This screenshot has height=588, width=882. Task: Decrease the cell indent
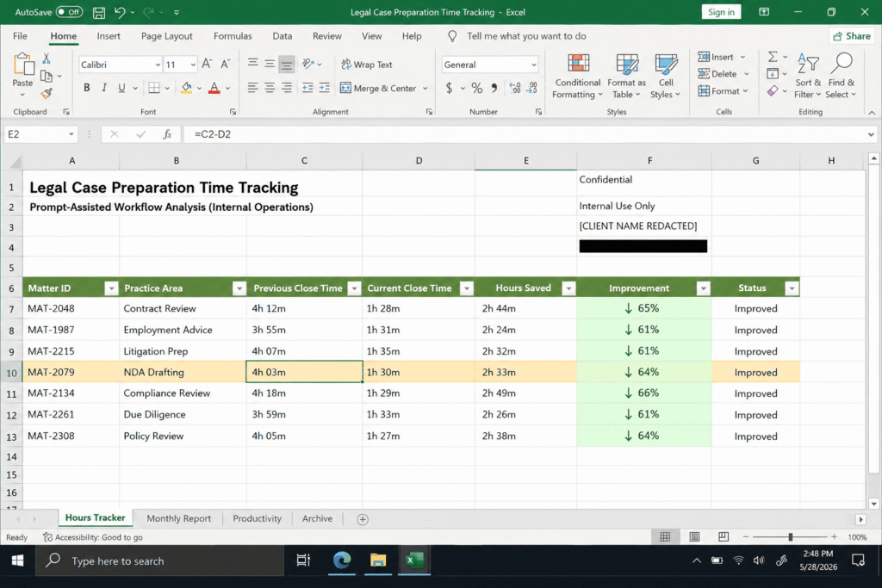pyautogui.click(x=307, y=88)
